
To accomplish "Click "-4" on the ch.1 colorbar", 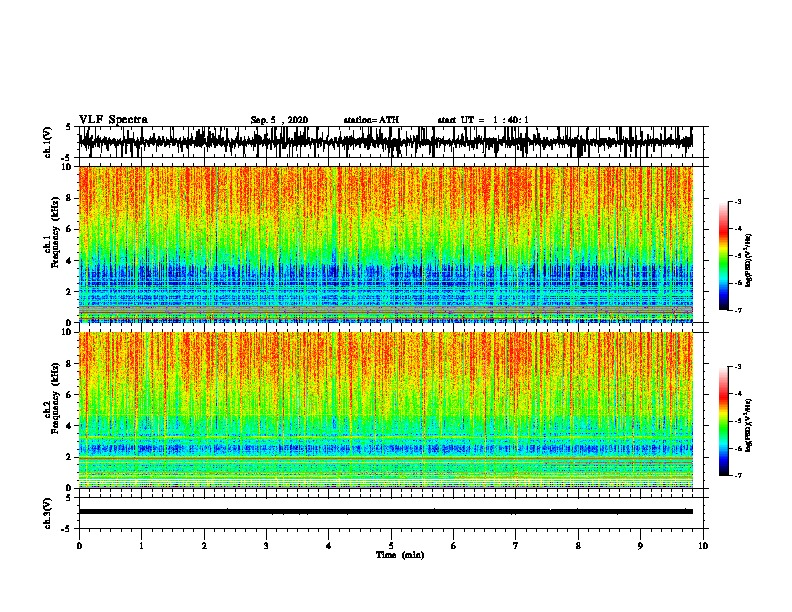I will tap(738, 229).
